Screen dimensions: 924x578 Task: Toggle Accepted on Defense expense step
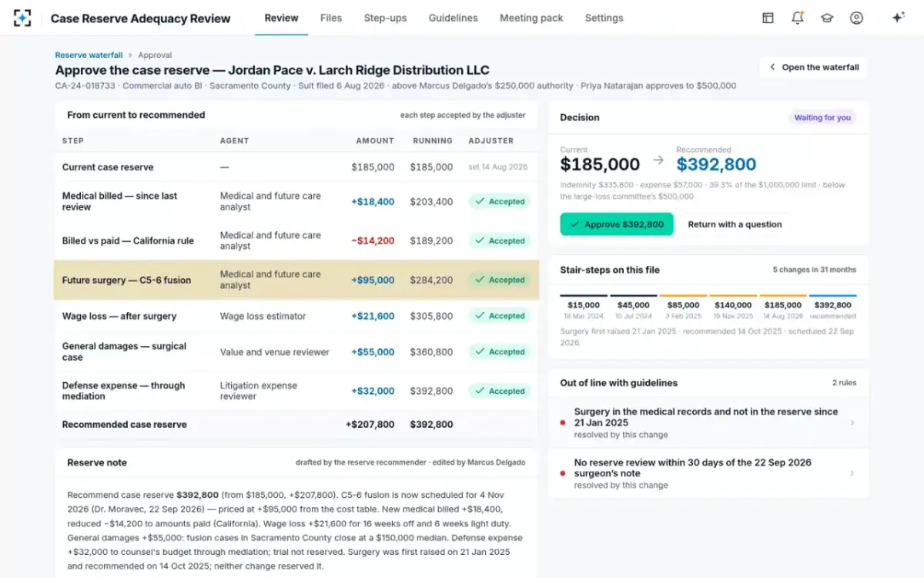pos(500,391)
